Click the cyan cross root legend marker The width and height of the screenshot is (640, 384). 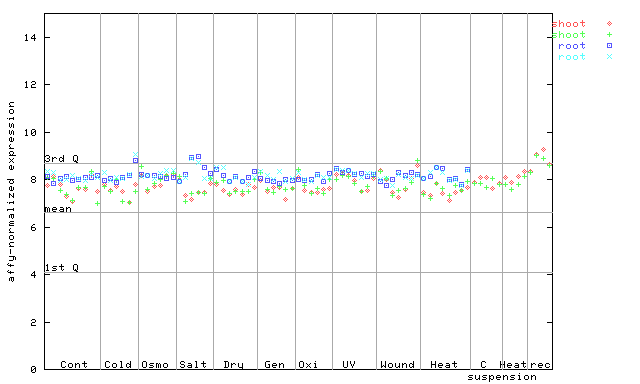point(609,57)
